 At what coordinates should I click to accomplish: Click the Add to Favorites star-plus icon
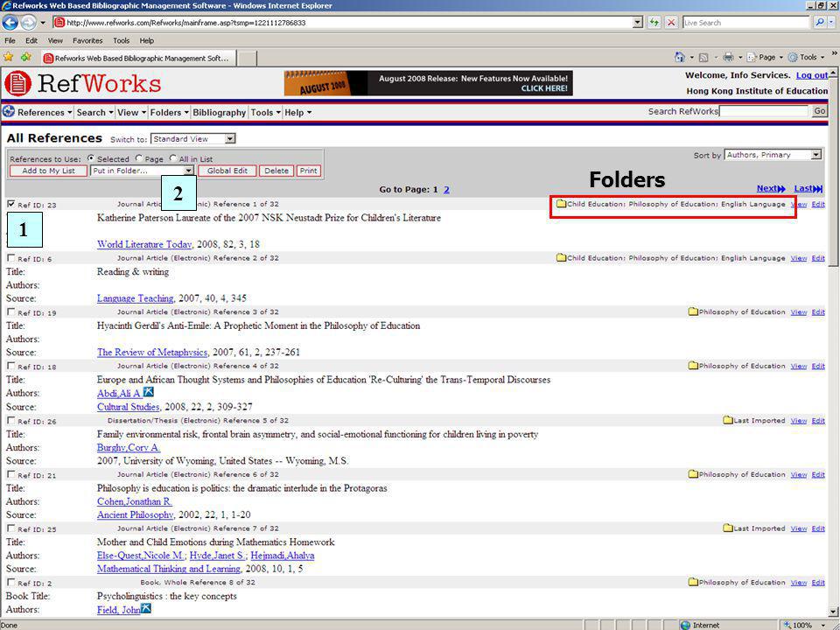pos(25,57)
